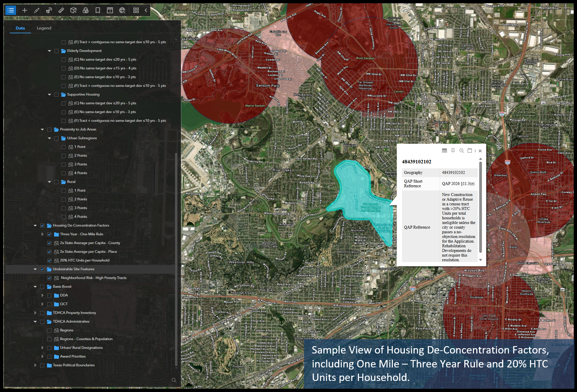Collapse the toolbar using the chevron button
The height and width of the screenshot is (392, 577).
(x=146, y=10)
